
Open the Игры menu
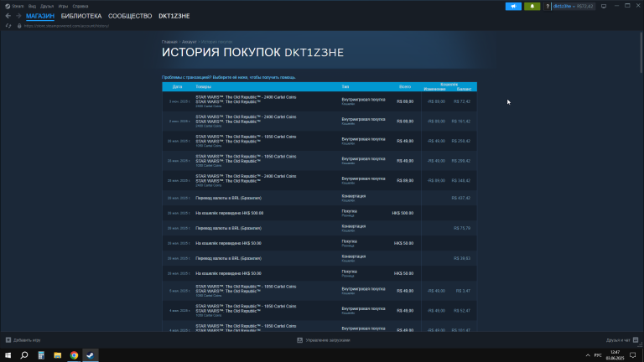(x=63, y=6)
